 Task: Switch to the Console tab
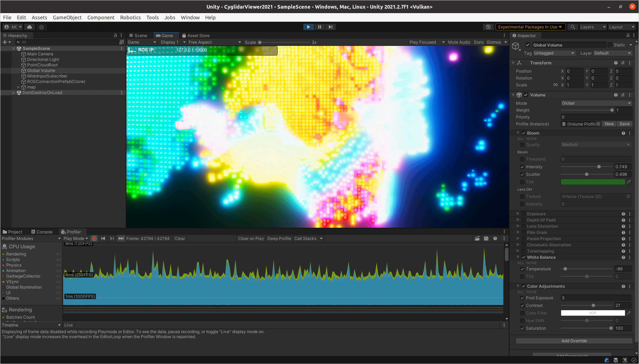click(42, 232)
